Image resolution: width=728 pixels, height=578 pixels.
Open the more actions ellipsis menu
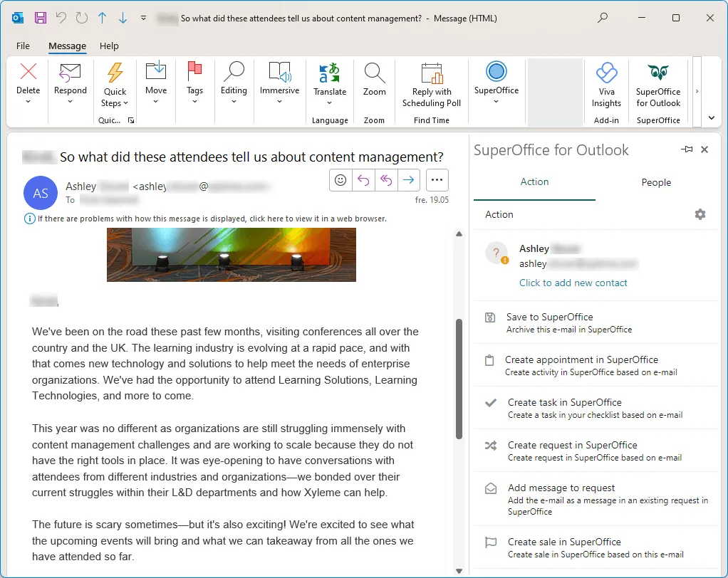(x=437, y=181)
